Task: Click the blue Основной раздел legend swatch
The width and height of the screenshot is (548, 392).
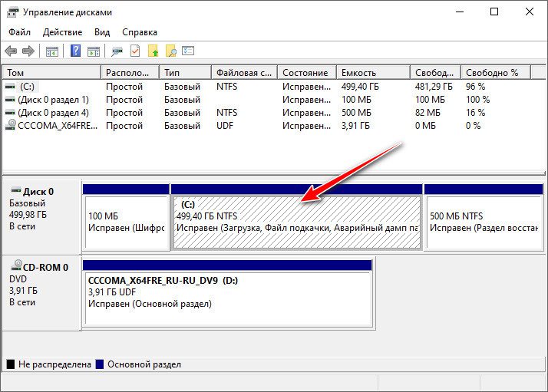Action: 100,364
